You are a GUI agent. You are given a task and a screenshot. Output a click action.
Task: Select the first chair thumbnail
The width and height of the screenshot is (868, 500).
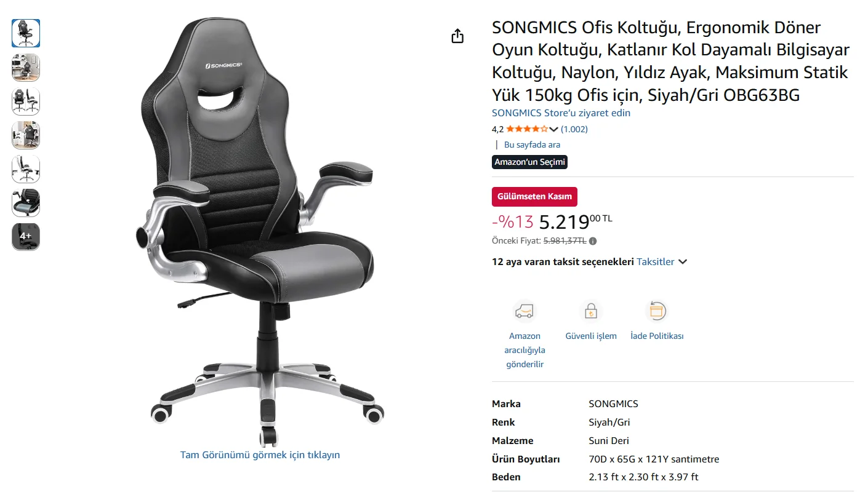click(26, 33)
